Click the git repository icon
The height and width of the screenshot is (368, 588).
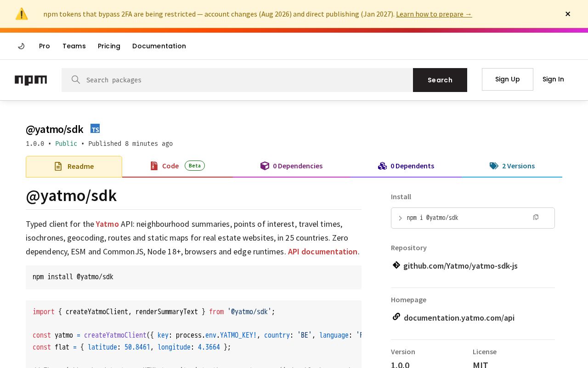tap(396, 265)
